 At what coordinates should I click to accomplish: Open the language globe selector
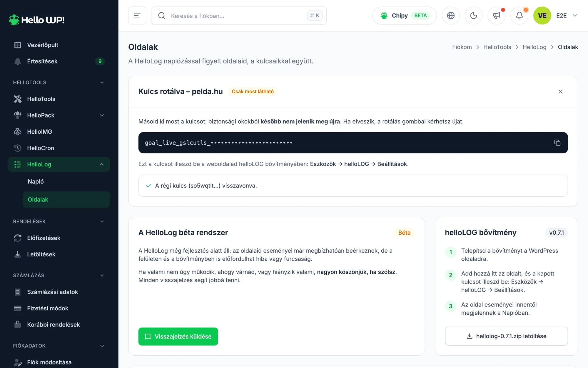click(x=451, y=16)
